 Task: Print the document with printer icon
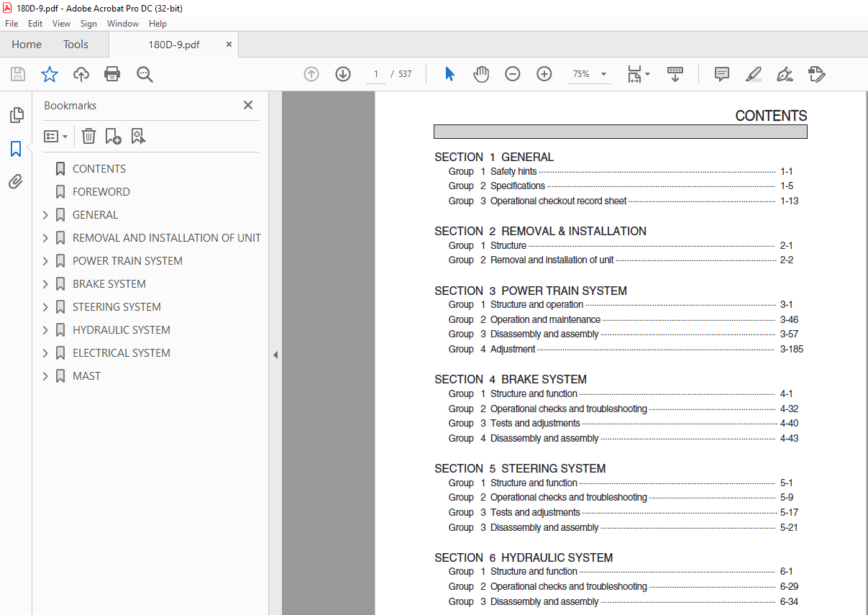coord(112,74)
